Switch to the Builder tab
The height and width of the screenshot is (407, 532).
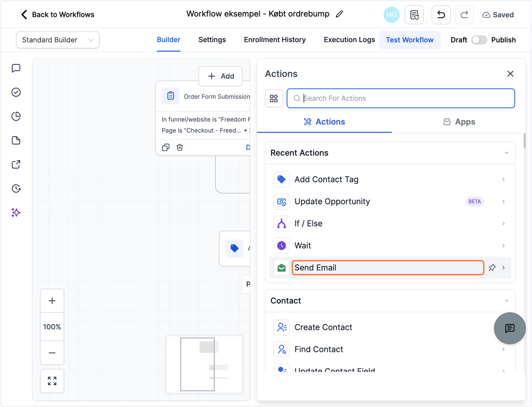pos(168,40)
